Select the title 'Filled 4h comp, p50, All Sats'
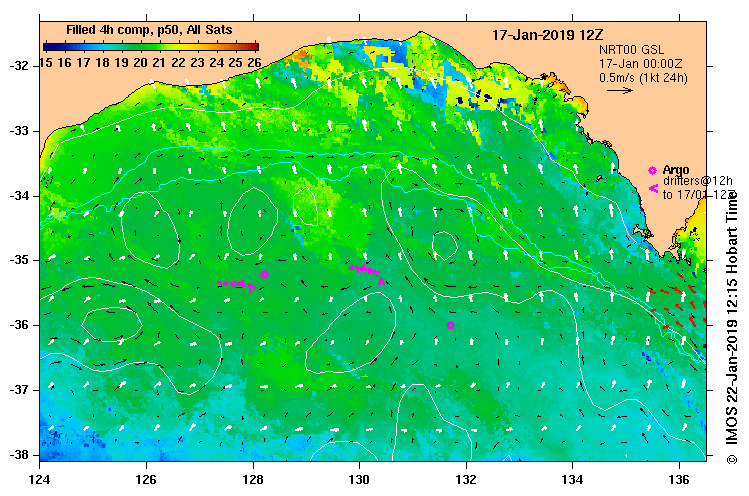Image resolution: width=749 pixels, height=496 pixels. point(149,30)
